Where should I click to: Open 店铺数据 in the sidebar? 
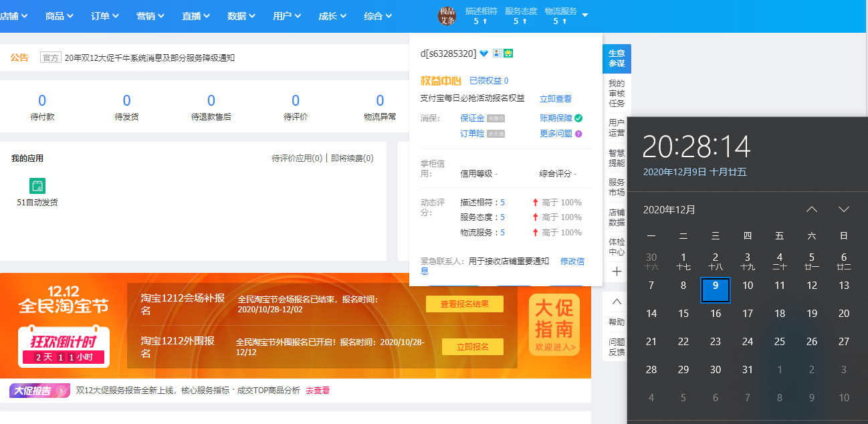coord(617,217)
